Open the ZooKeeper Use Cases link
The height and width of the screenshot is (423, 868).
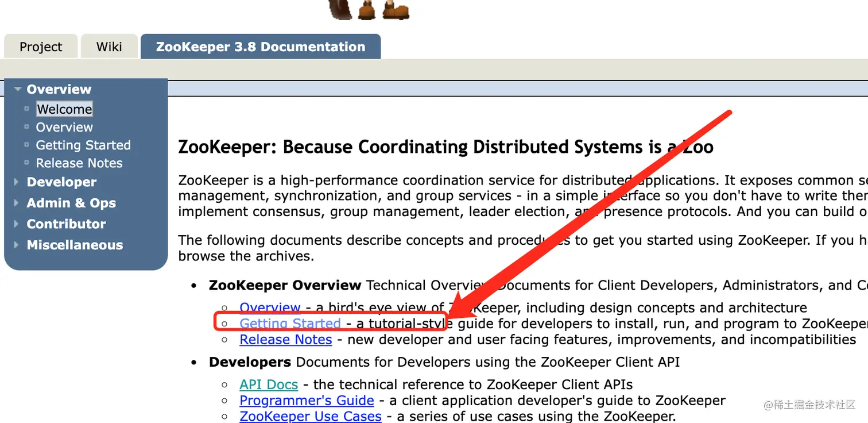point(311,416)
